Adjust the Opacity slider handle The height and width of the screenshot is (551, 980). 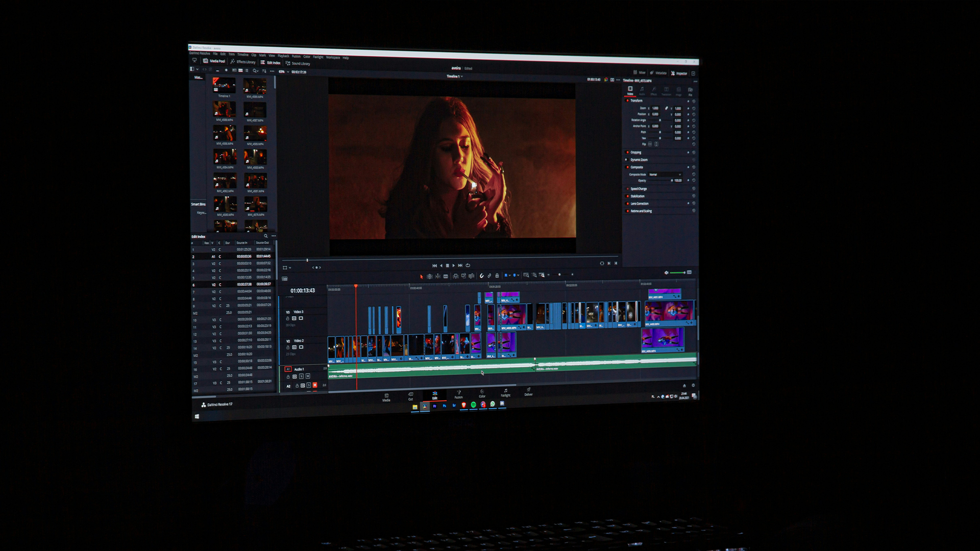click(672, 181)
